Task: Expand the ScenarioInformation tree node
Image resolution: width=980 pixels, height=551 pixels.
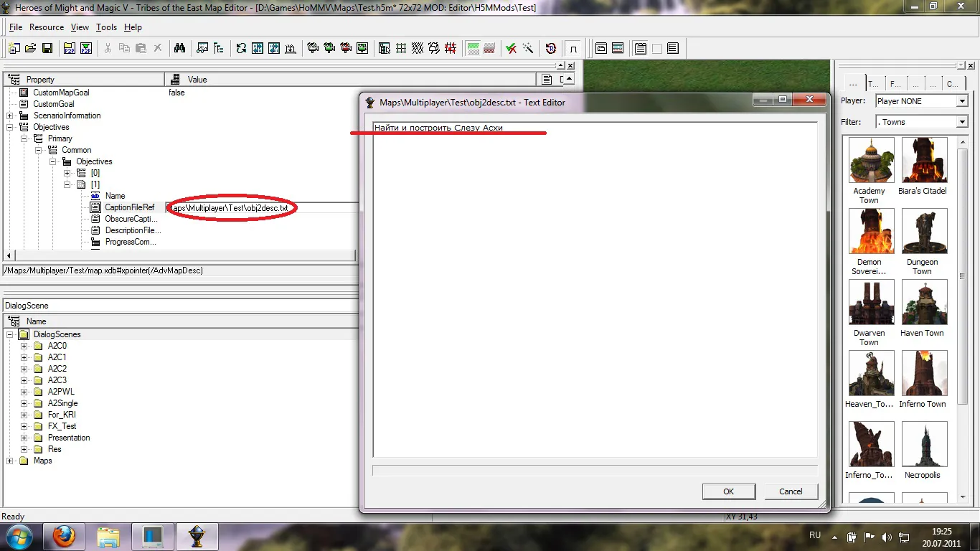Action: [10, 116]
